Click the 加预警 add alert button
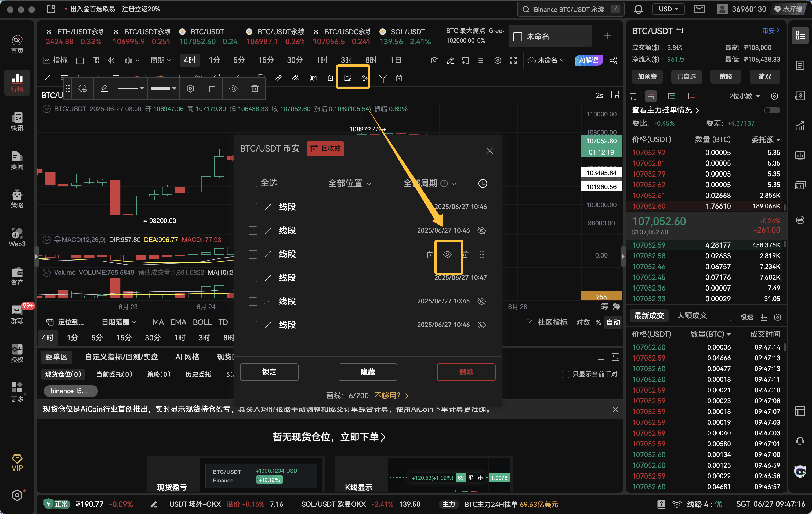This screenshot has height=514, width=812. [647, 77]
